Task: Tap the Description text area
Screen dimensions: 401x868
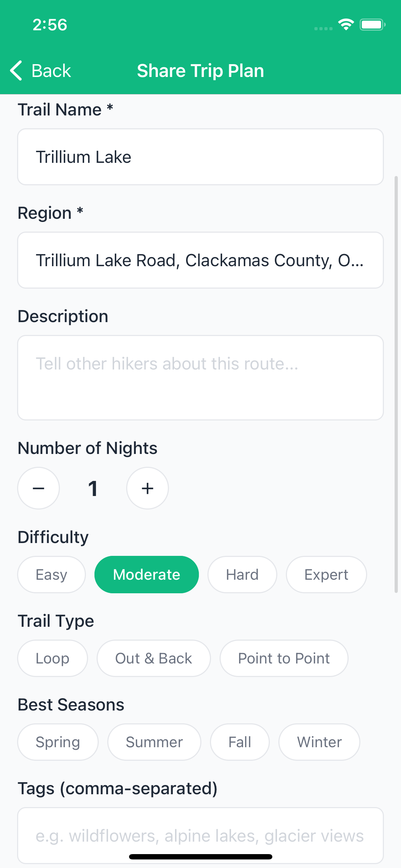Action: (200, 377)
